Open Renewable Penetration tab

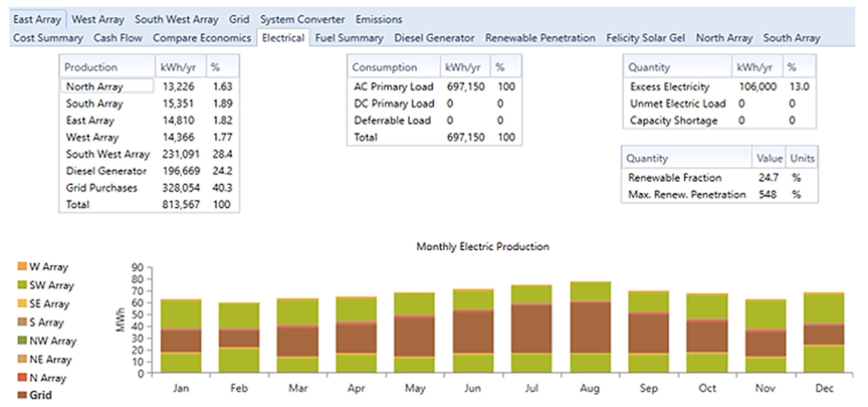click(540, 38)
